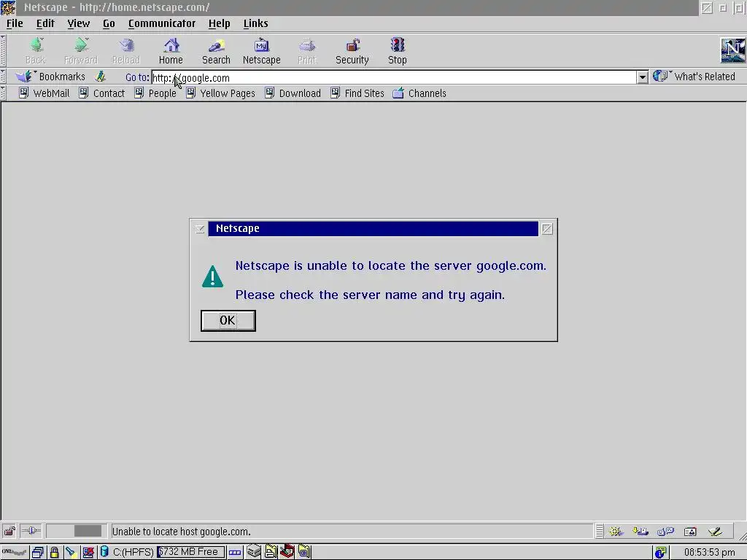Click the 08:53:53 pm clock
The image size is (747, 560).
[709, 553]
